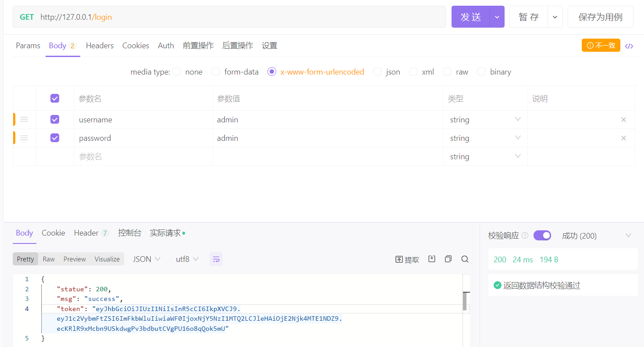Open the 设置 tab

[x=270, y=46]
